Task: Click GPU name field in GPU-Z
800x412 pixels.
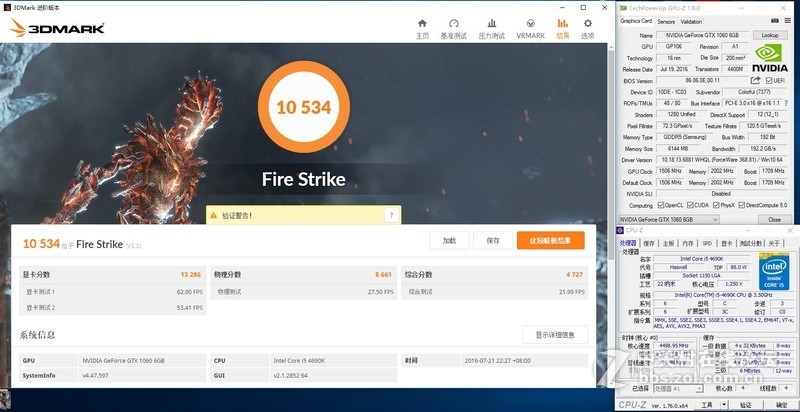Action: tap(703, 35)
